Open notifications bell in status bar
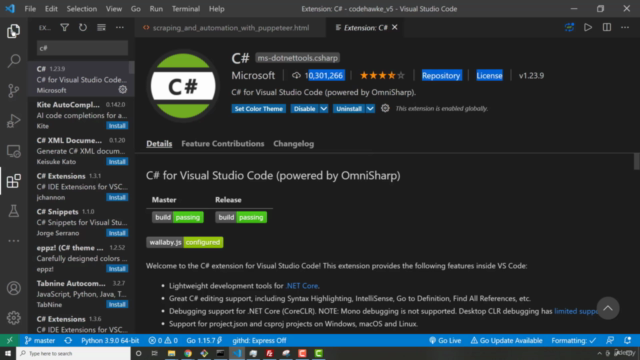The image size is (640, 360). click(628, 340)
